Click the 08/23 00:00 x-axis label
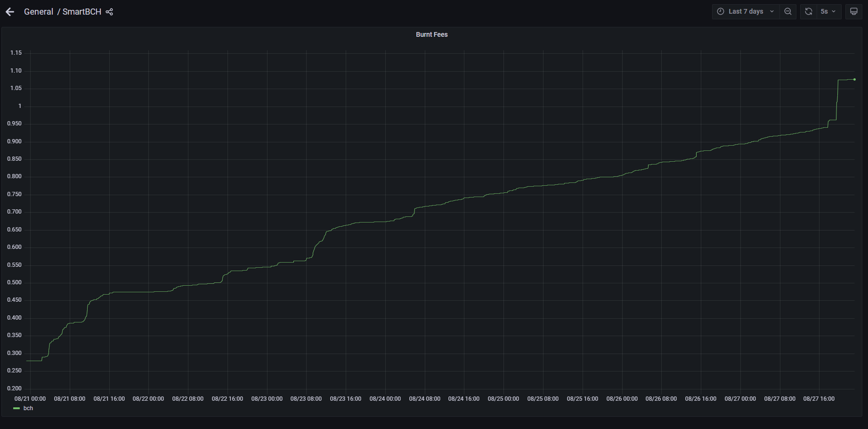 pyautogui.click(x=267, y=399)
